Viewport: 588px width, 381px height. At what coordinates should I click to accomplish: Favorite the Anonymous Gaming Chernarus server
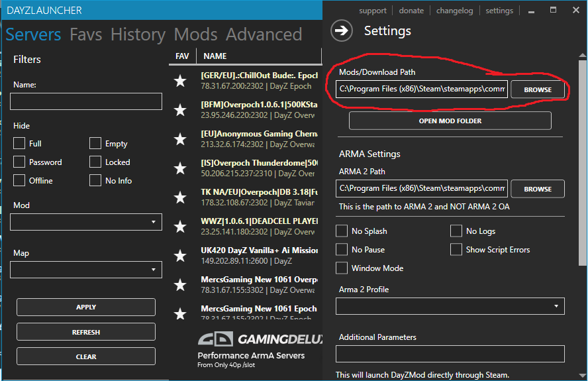pyautogui.click(x=180, y=139)
